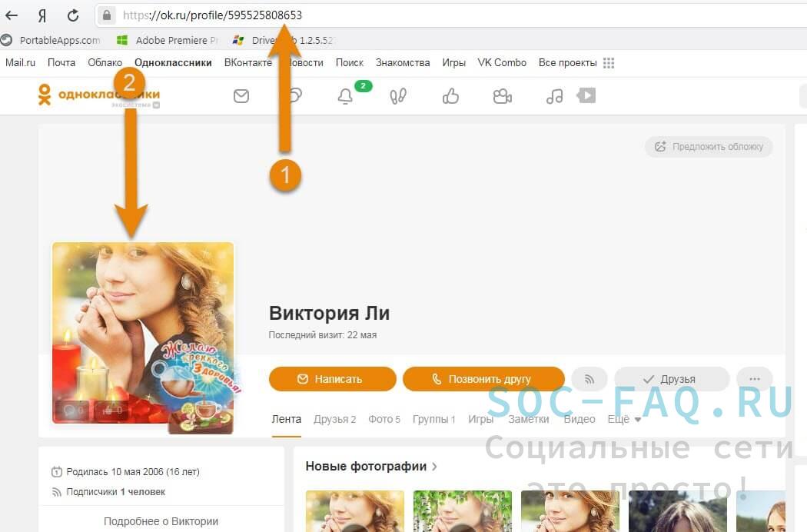Reload the page with the refresh icon

[x=73, y=15]
